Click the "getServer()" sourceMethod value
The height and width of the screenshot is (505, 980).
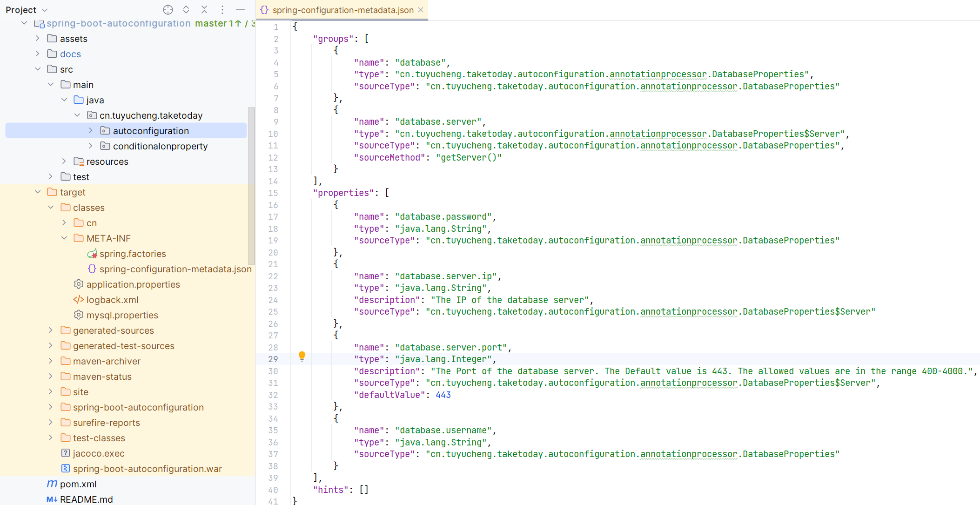(469, 158)
